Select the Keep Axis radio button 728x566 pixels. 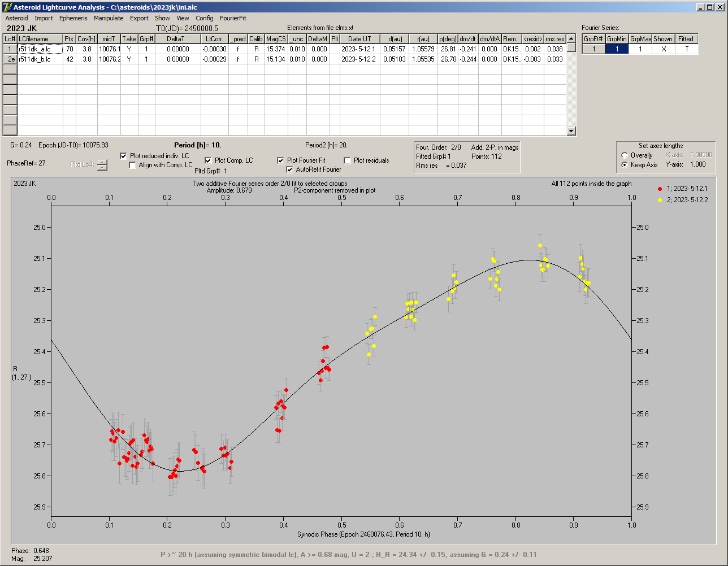[x=625, y=165]
